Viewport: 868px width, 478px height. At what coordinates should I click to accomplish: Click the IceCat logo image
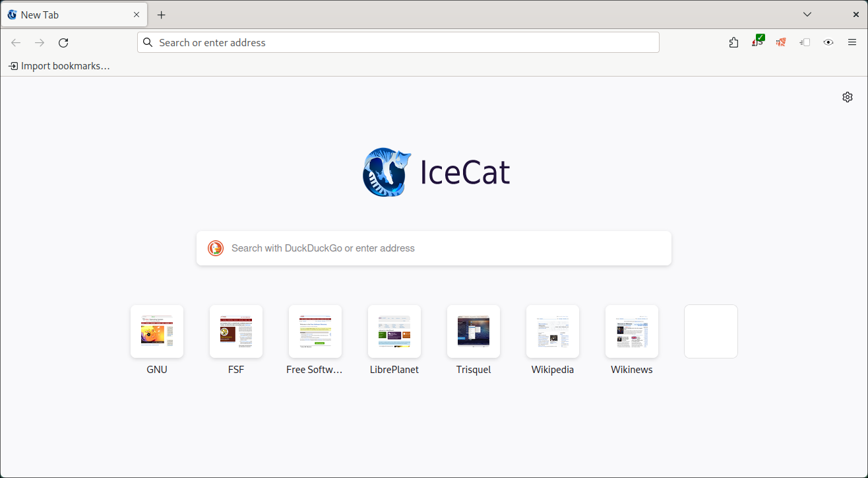pos(387,172)
